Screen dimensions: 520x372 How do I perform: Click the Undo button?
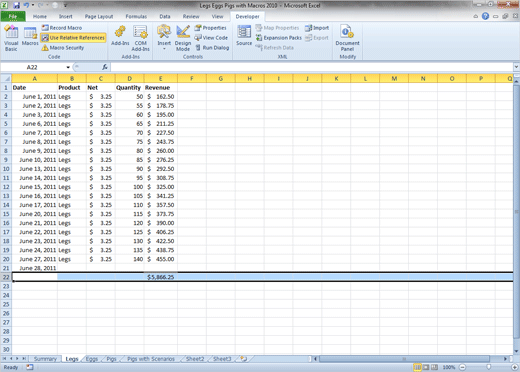pyautogui.click(x=26, y=5)
